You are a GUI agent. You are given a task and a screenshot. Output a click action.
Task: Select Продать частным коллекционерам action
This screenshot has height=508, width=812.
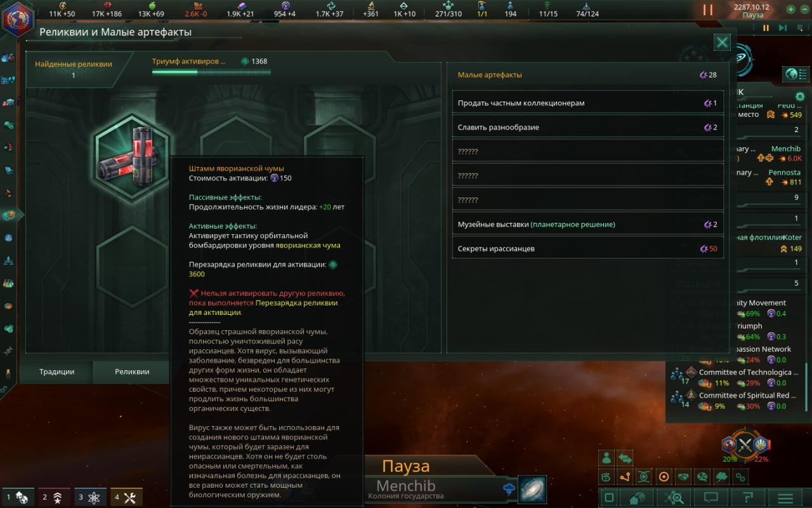(x=587, y=103)
